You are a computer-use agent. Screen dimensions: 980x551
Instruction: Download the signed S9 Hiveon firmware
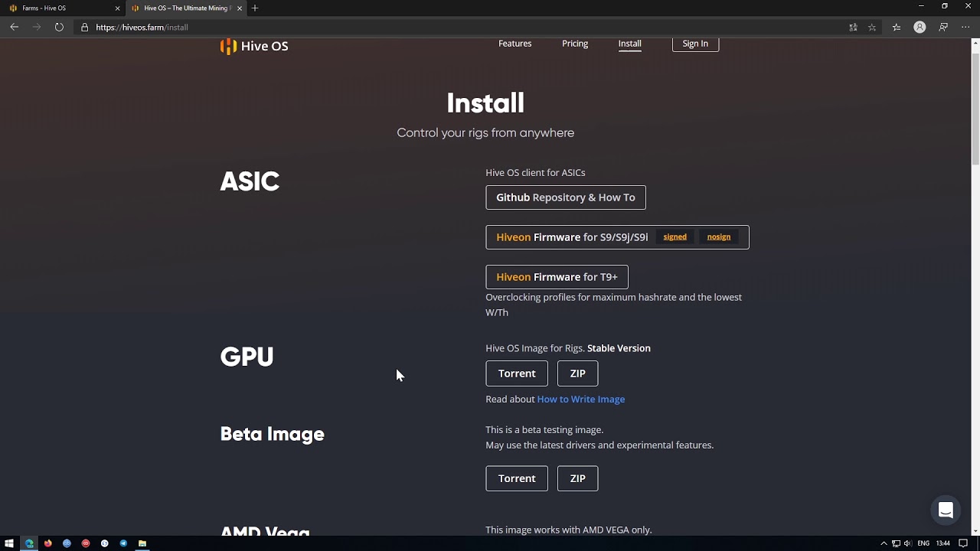click(675, 237)
